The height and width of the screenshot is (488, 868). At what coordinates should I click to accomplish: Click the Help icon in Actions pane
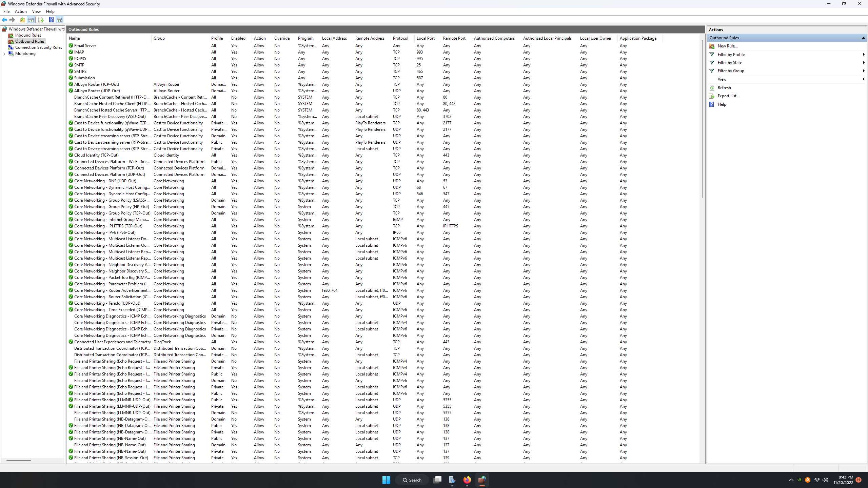coord(712,104)
